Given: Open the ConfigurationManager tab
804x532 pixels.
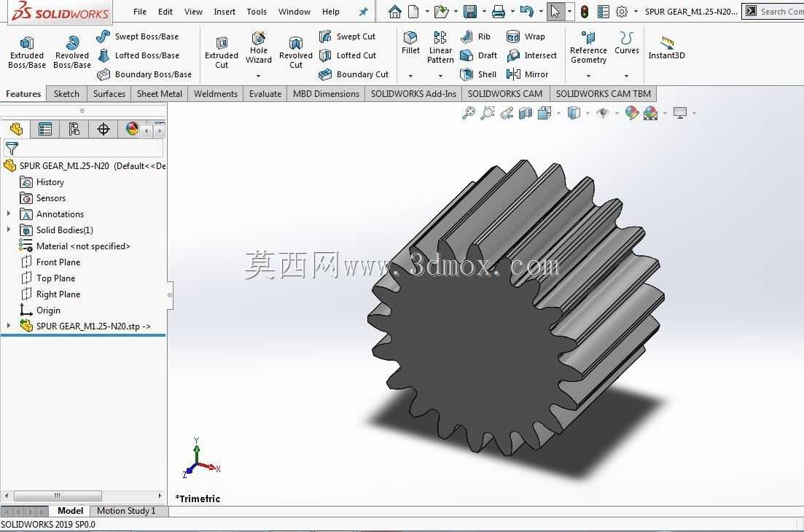Looking at the screenshot, I should [x=74, y=129].
